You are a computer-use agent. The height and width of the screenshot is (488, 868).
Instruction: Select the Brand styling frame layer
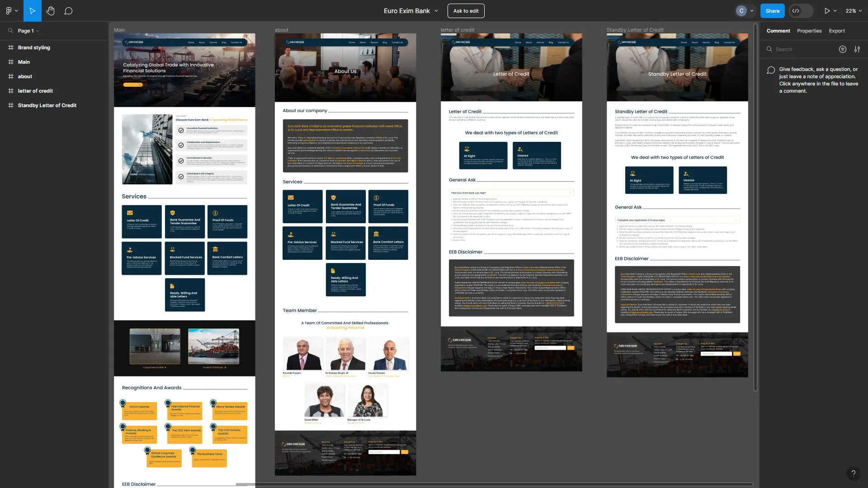coord(34,47)
